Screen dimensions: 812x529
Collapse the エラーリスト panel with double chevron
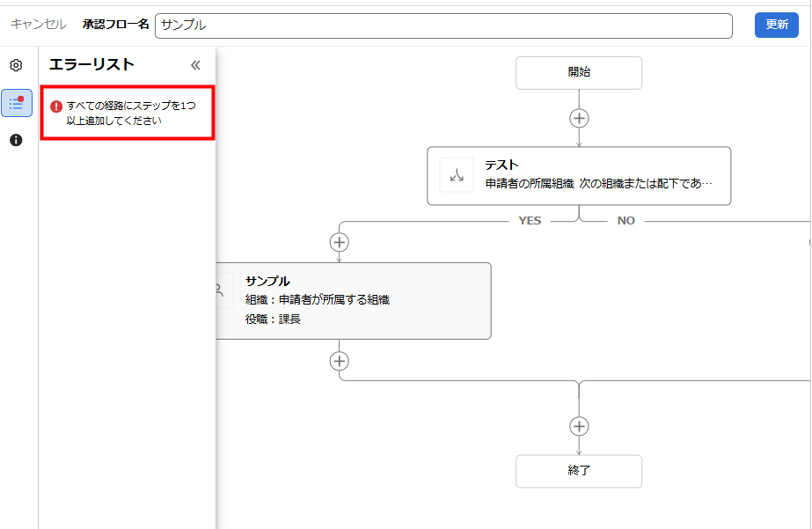[195, 64]
